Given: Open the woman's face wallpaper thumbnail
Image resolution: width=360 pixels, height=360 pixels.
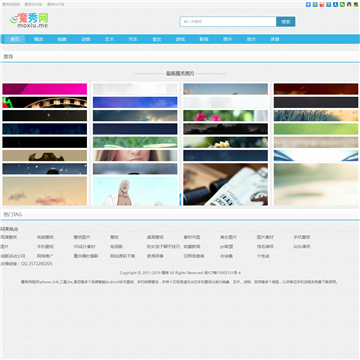Looking at the screenshot, I should click(x=135, y=156).
